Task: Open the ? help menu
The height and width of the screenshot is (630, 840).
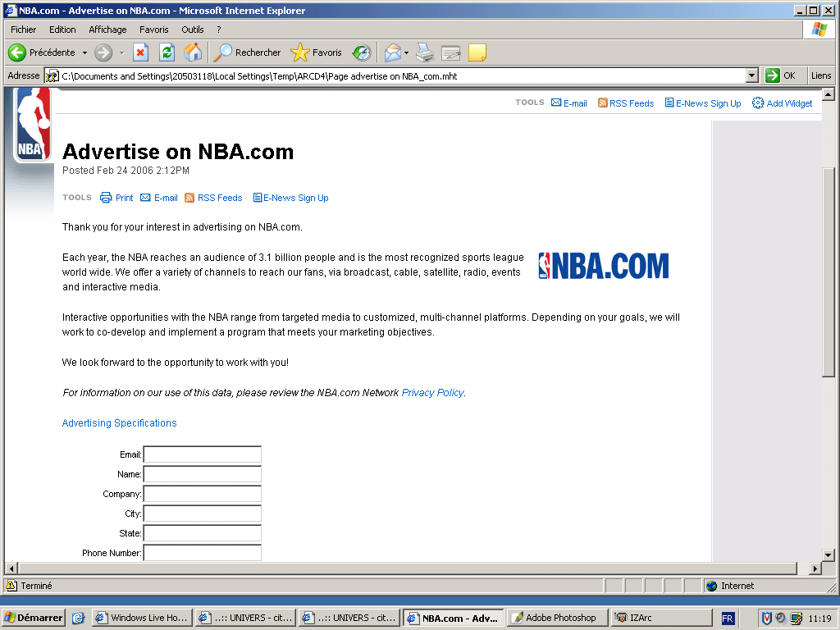Action: click(x=218, y=30)
